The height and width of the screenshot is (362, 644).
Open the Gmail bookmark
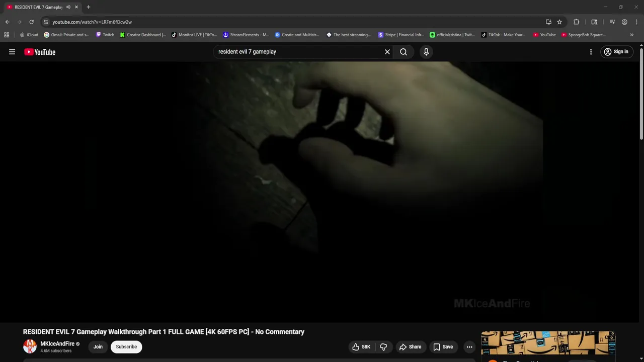tap(66, 35)
